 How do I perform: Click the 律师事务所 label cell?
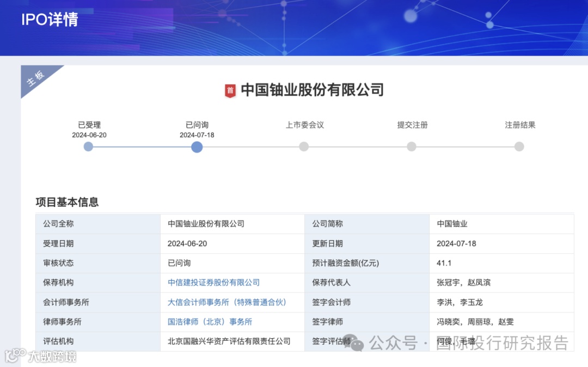(98, 322)
